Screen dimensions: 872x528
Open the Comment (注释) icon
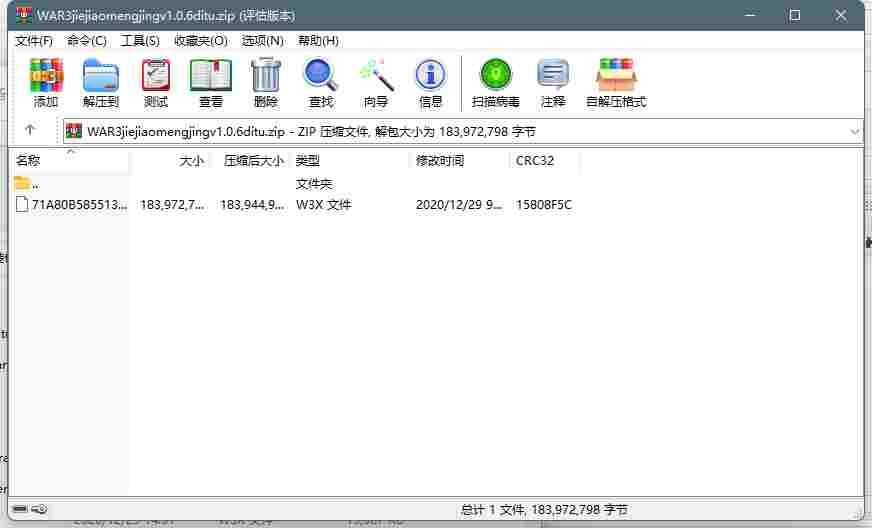[553, 82]
